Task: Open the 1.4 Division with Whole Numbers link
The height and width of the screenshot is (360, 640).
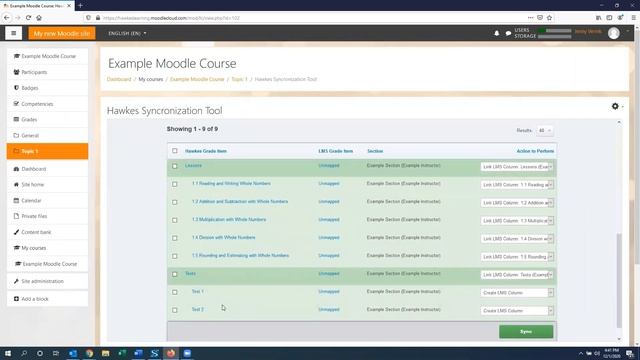Action: [x=224, y=237]
